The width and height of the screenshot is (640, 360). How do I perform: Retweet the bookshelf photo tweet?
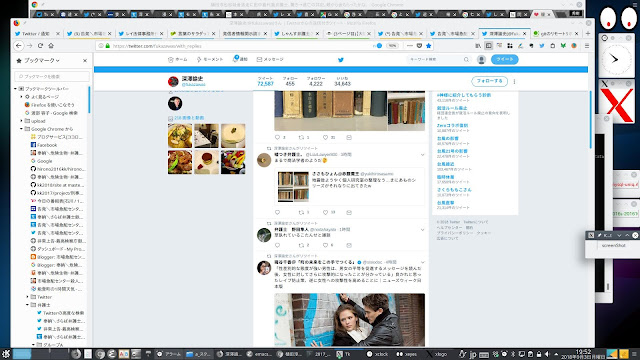click(x=301, y=138)
